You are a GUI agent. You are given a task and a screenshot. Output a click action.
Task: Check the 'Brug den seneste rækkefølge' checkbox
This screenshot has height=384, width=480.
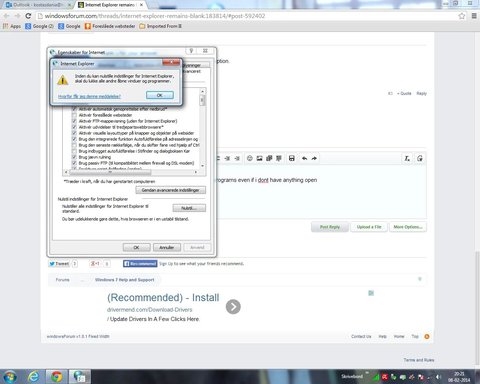(74, 145)
